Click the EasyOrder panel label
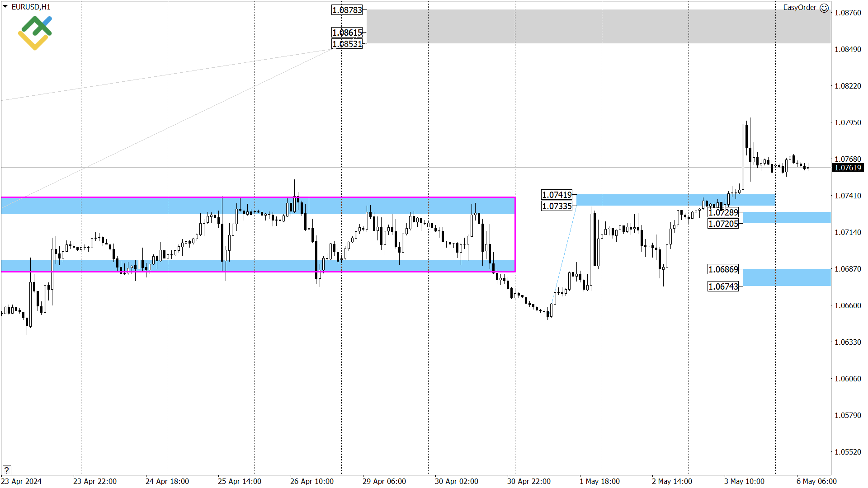868x488 pixels. pos(801,8)
